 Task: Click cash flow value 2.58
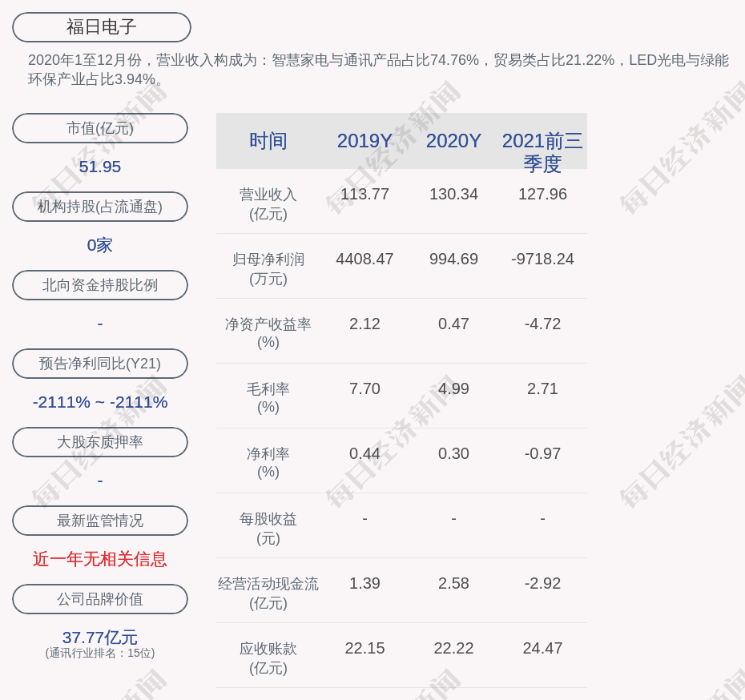453,583
